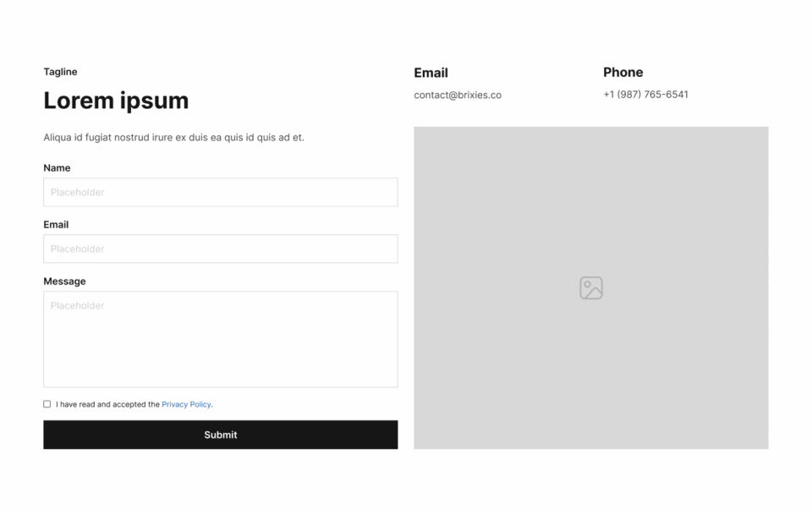The width and height of the screenshot is (812, 514).
Task: Focus the Email input field
Action: click(x=221, y=249)
